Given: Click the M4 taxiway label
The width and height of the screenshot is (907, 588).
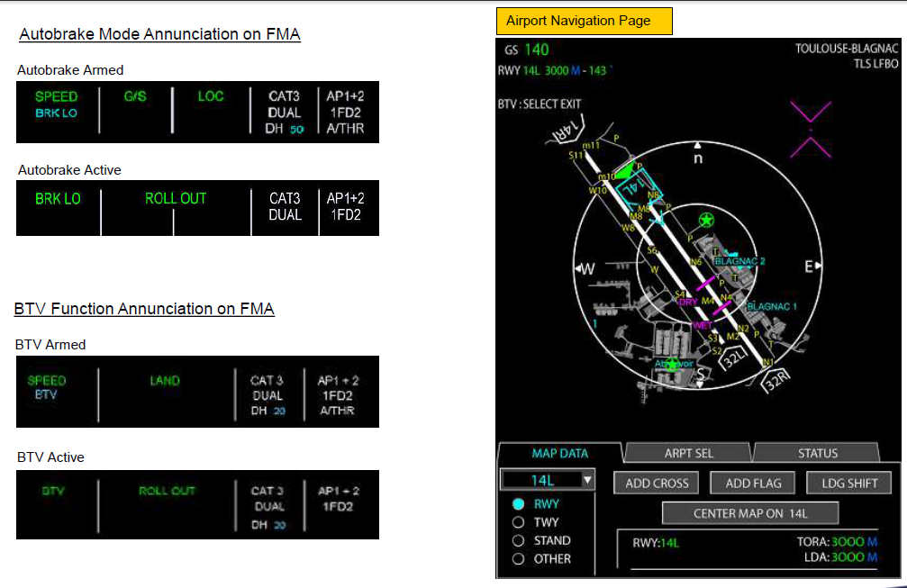Looking at the screenshot, I should [707, 302].
